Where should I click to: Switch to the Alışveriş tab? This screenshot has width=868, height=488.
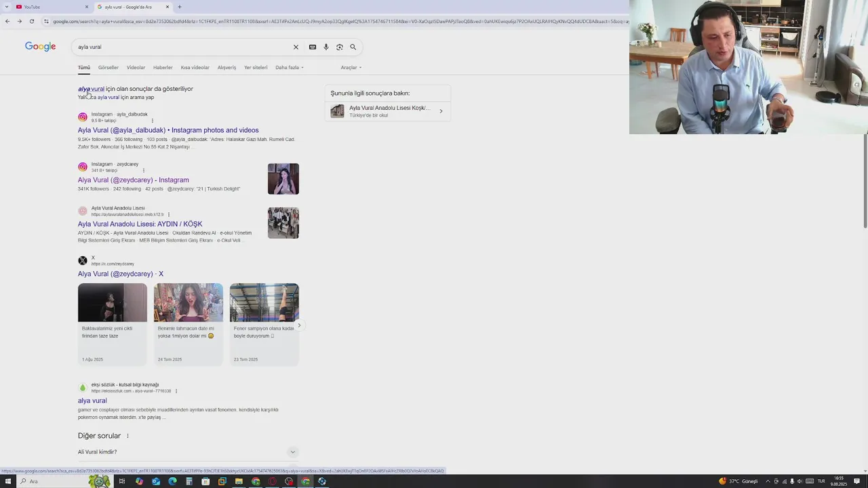[226, 67]
